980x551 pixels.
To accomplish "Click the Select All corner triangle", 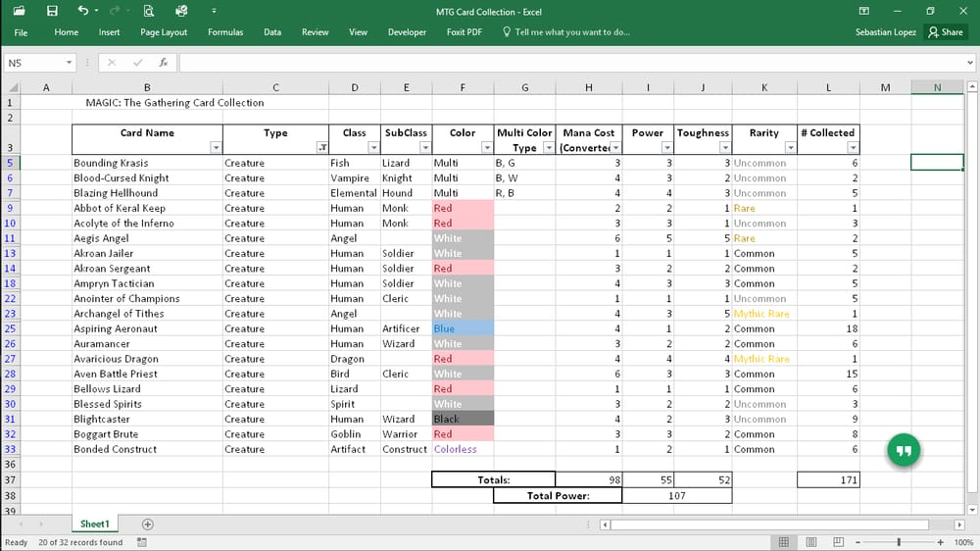I will pos(13,87).
